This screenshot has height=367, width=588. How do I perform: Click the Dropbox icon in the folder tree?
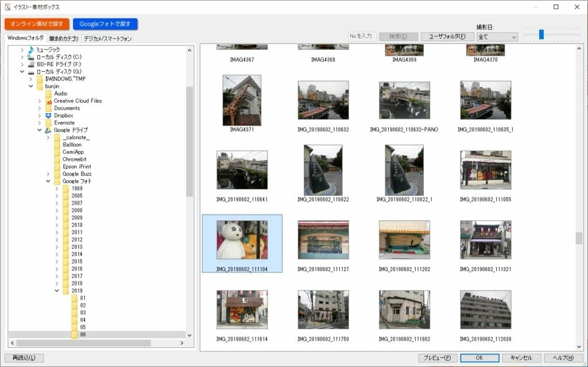pos(48,115)
